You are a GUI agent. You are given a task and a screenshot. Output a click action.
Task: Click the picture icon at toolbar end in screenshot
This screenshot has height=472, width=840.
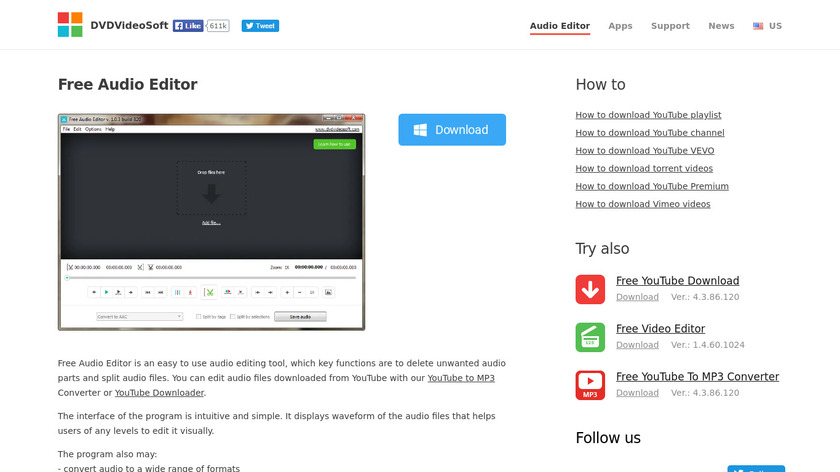(x=328, y=292)
